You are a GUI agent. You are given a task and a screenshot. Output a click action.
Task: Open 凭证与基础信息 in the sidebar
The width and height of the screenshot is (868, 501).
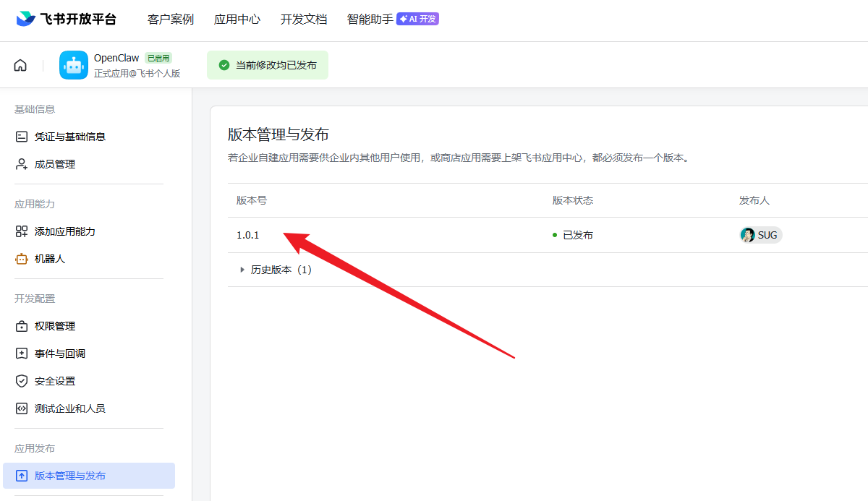pos(69,137)
